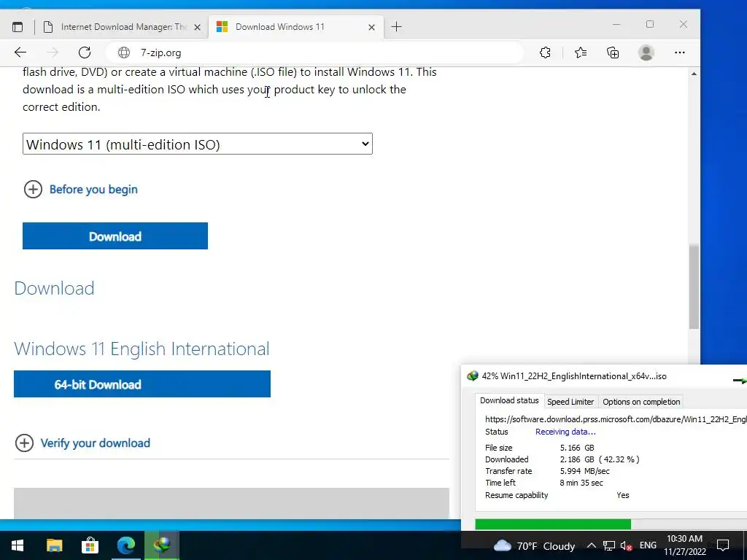Open Edge Settings and more menu
The width and height of the screenshot is (747, 560).
(x=680, y=52)
